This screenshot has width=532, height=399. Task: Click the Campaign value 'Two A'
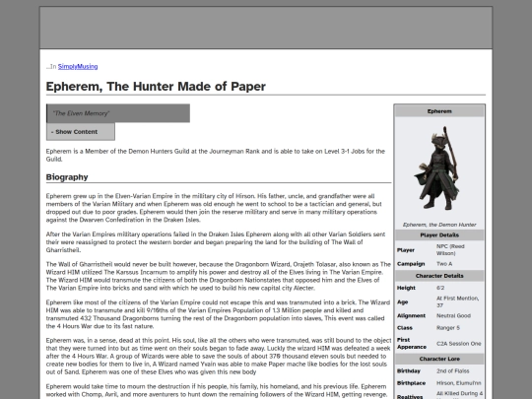(x=444, y=264)
